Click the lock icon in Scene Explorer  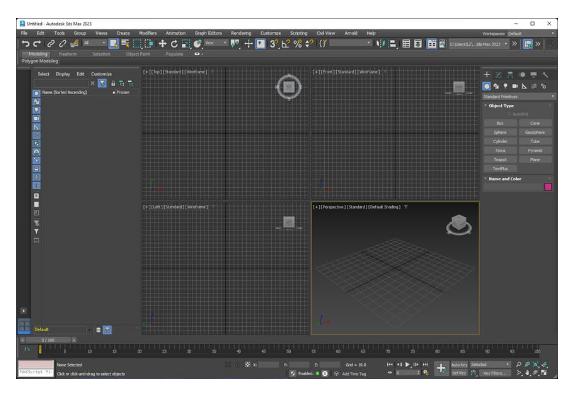point(113,84)
